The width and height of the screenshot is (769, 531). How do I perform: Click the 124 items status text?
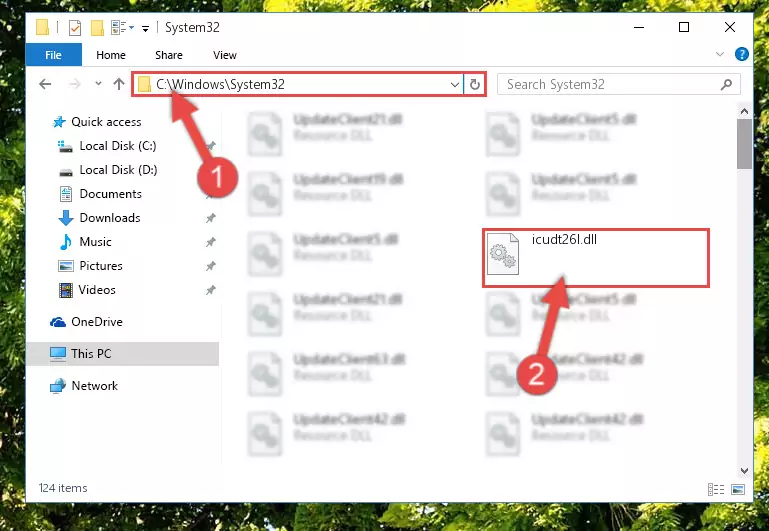tap(63, 488)
